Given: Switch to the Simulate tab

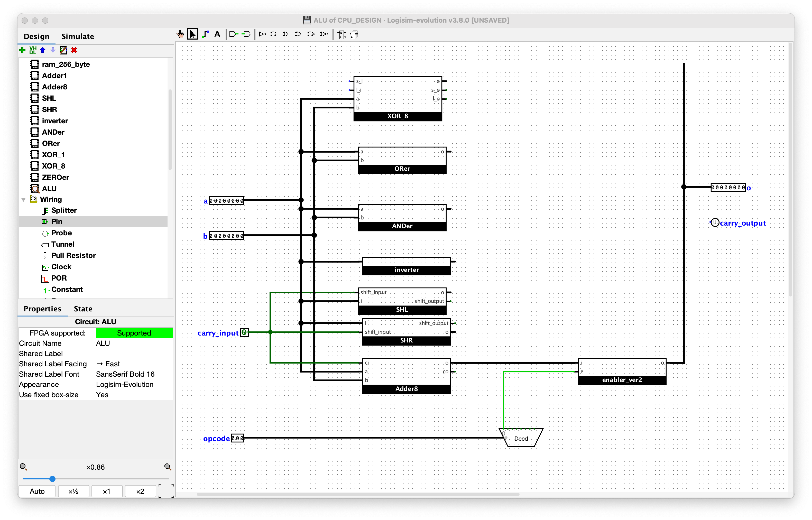Looking at the screenshot, I should coord(78,36).
